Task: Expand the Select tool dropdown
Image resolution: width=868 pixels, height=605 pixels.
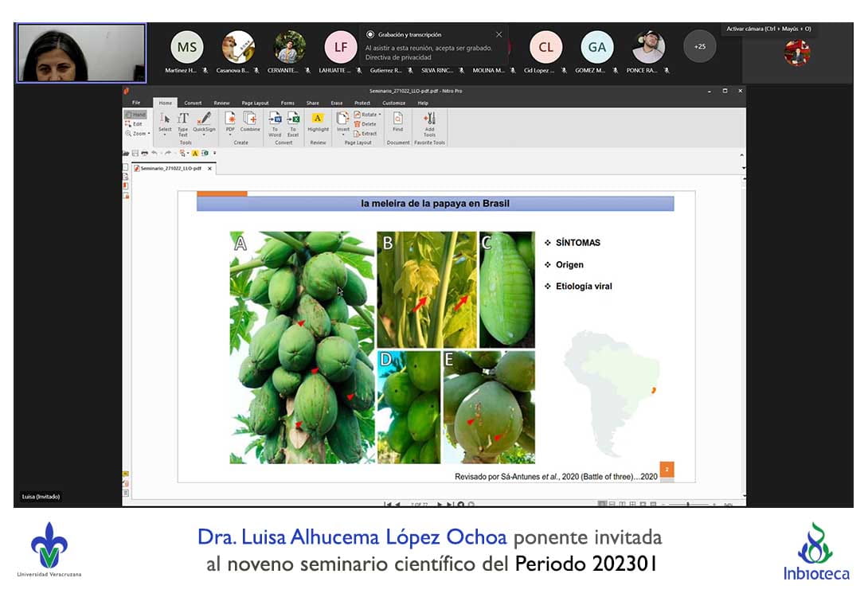Action: [165, 135]
